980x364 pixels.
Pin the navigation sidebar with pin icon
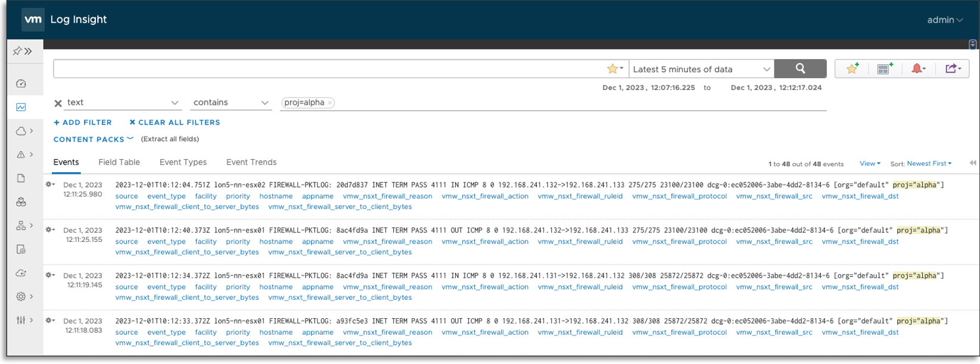[x=17, y=51]
